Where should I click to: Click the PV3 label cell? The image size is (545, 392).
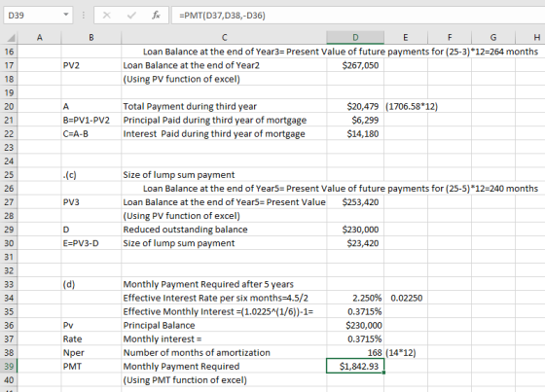click(91, 202)
